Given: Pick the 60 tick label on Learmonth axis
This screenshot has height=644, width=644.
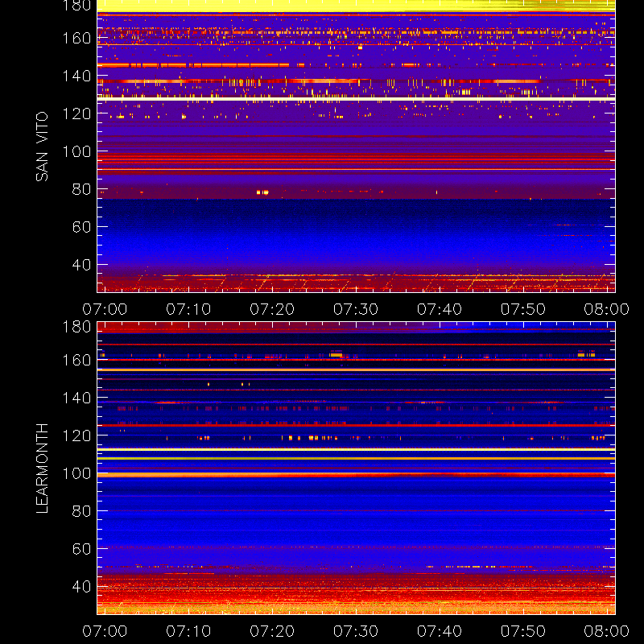Looking at the screenshot, I should [x=81, y=549].
